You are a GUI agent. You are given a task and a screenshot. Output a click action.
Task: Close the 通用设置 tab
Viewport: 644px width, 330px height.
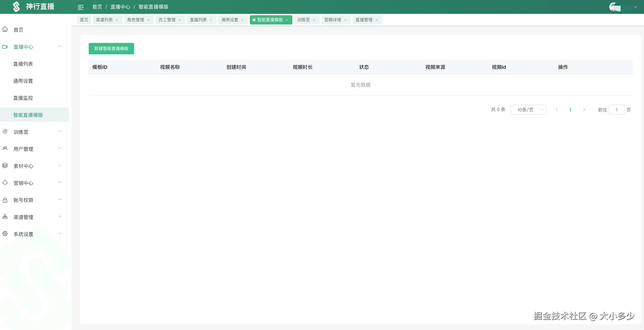tap(242, 20)
